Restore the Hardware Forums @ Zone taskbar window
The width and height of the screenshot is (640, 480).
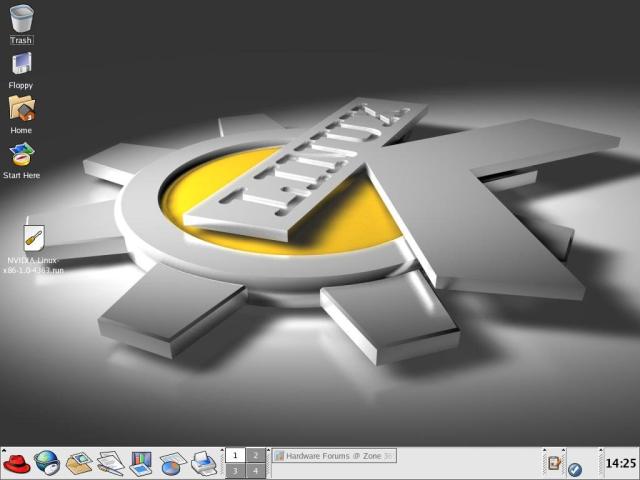pyautogui.click(x=334, y=456)
